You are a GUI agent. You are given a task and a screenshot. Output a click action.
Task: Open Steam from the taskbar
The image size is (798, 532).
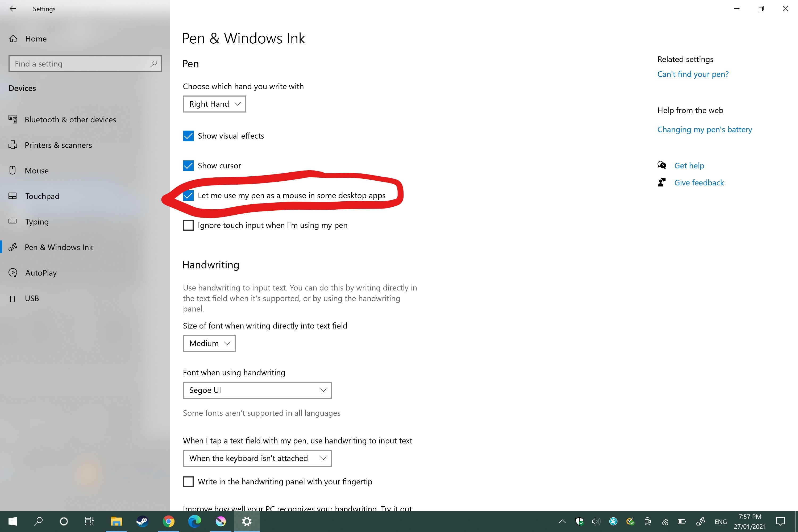[142, 521]
